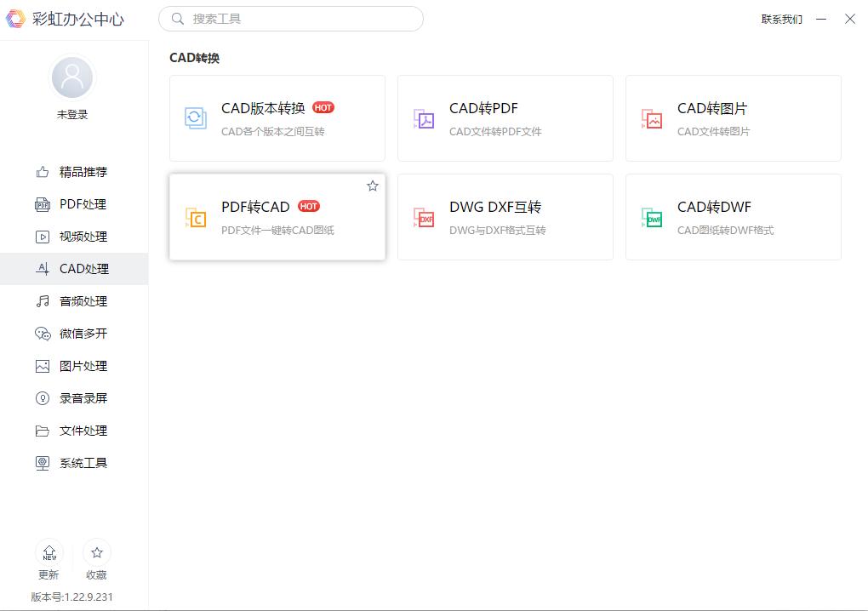Focus the 搜索工具 search field

tap(291, 19)
